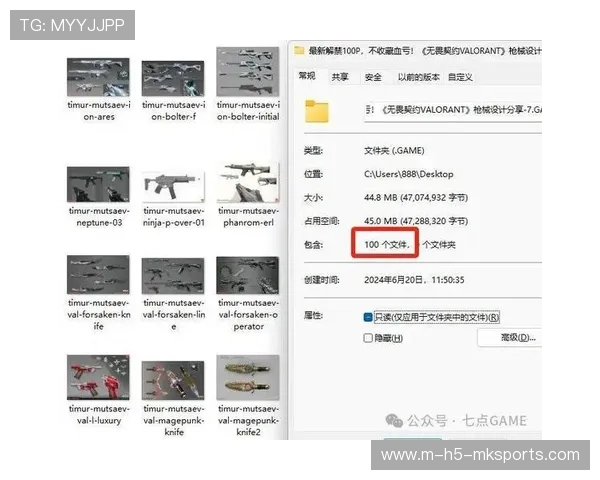Viewport: 600px width, 480px height.
Task: Switch to the 以前的版本 tab
Action: [418, 77]
